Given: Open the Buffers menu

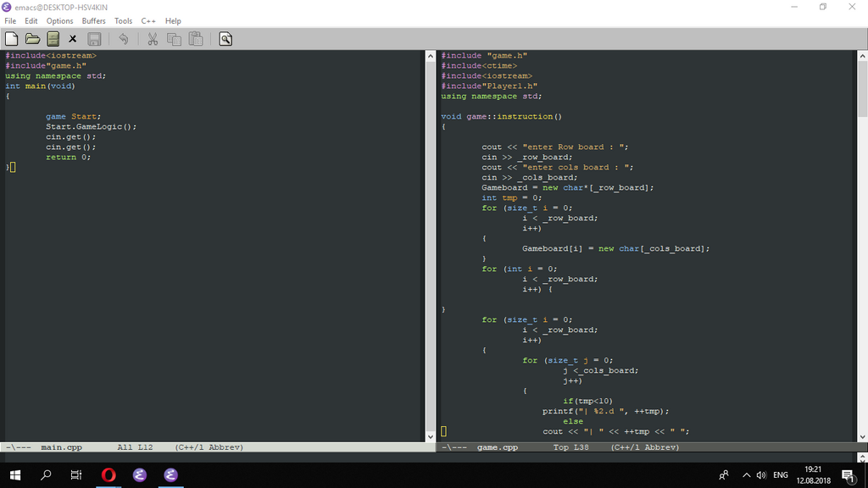Looking at the screenshot, I should tap(93, 21).
